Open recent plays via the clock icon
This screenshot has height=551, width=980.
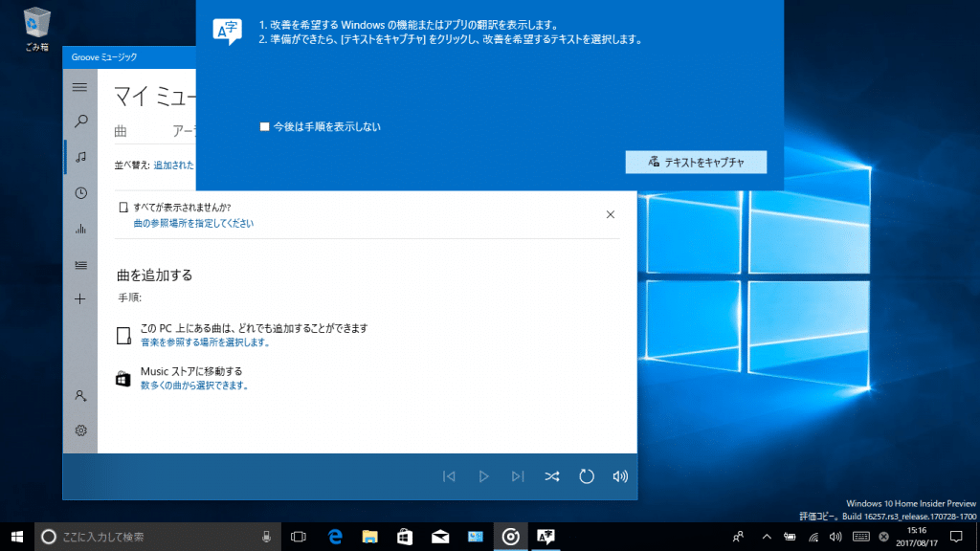80,193
